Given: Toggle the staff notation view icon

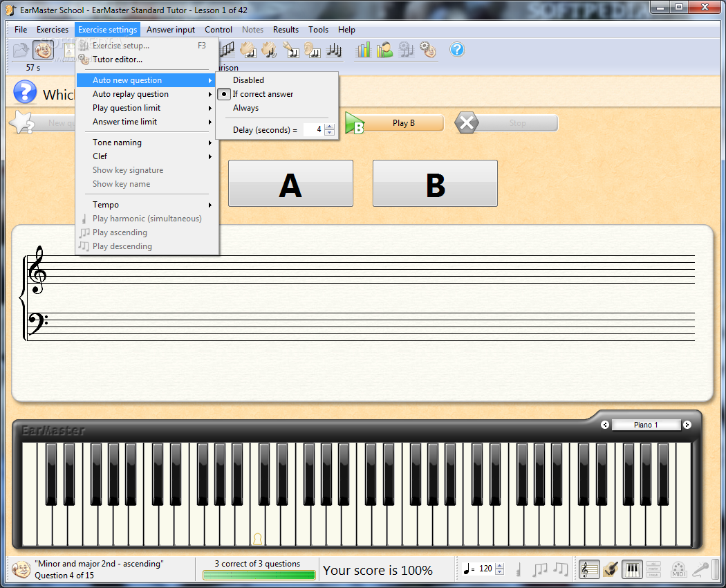Looking at the screenshot, I should (589, 569).
